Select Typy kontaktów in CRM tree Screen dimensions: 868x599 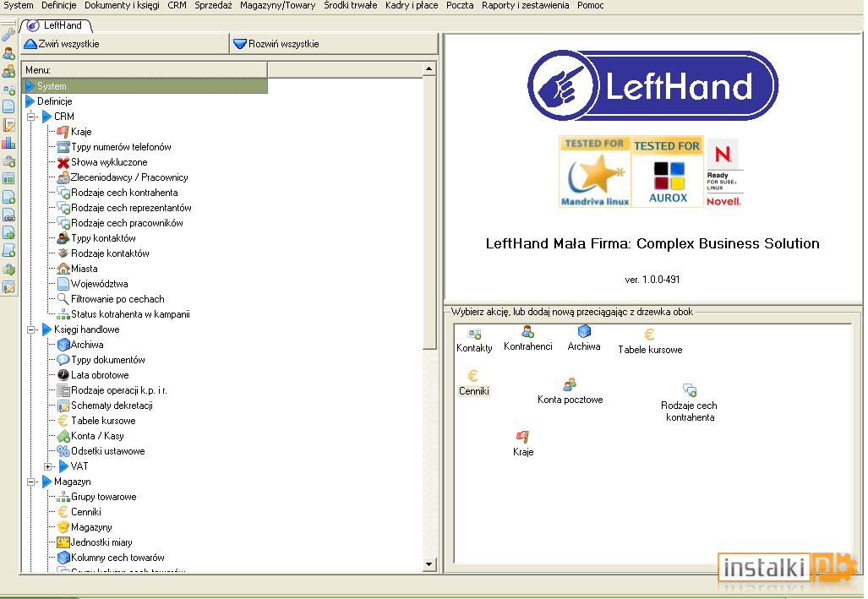tap(103, 238)
